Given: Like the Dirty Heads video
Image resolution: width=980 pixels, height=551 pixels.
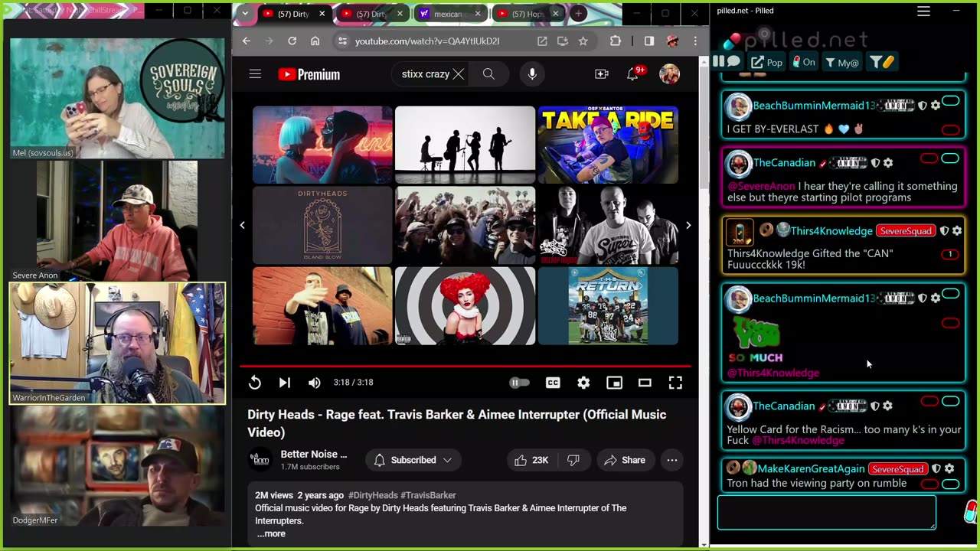Looking at the screenshot, I should point(532,460).
